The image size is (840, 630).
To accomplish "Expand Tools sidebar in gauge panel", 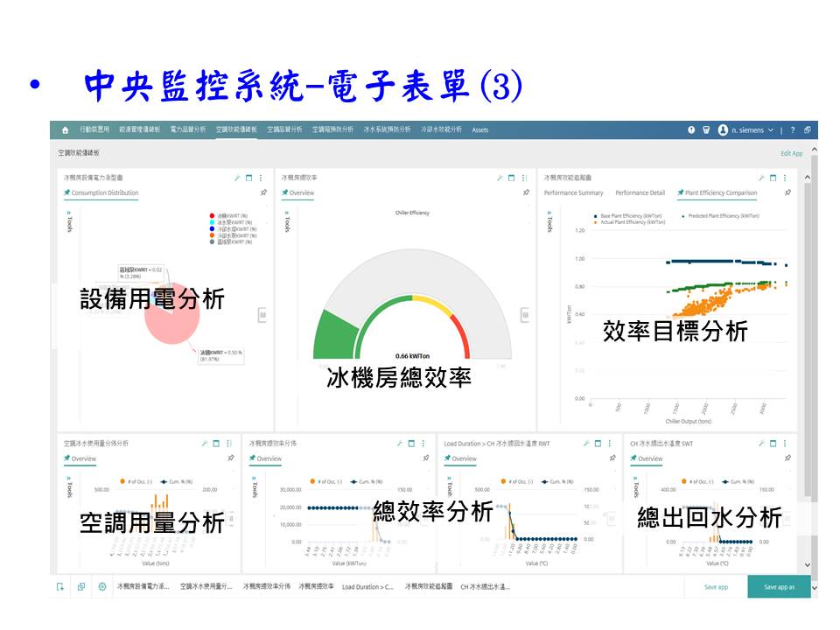I will pos(287,221).
